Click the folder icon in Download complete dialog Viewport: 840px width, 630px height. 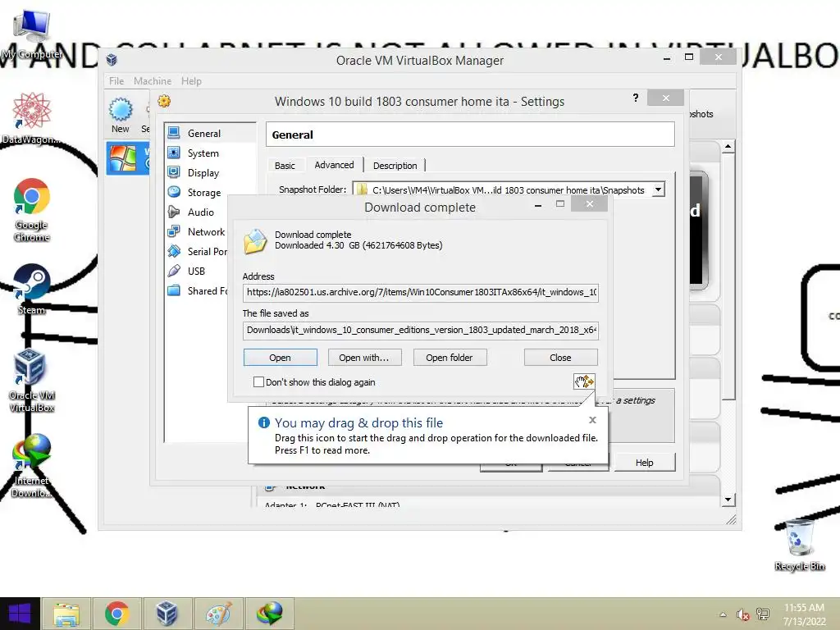tap(255, 241)
